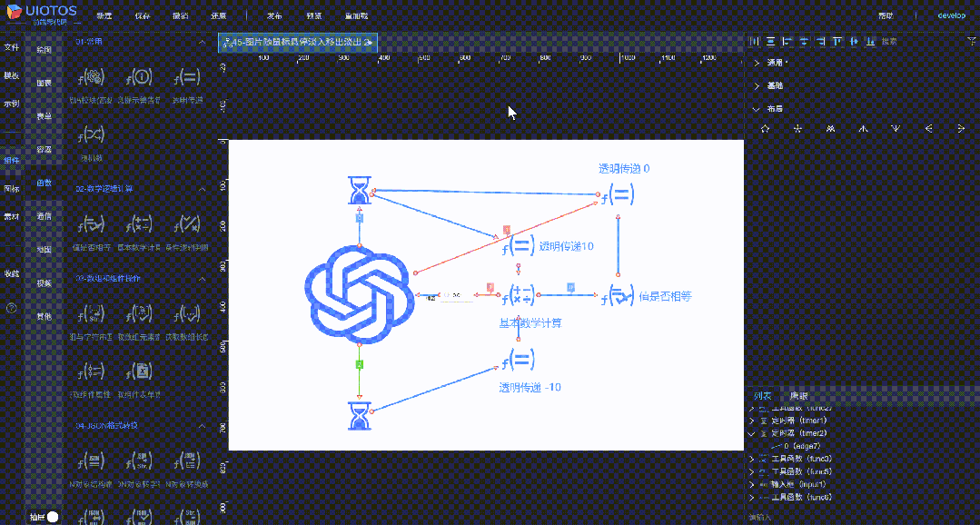
Task: Click the first layout anchor icon under 布局
Action: point(765,129)
